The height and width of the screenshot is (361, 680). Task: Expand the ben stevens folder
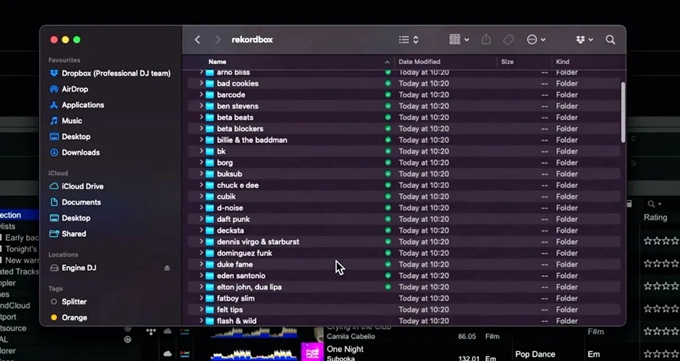(201, 106)
